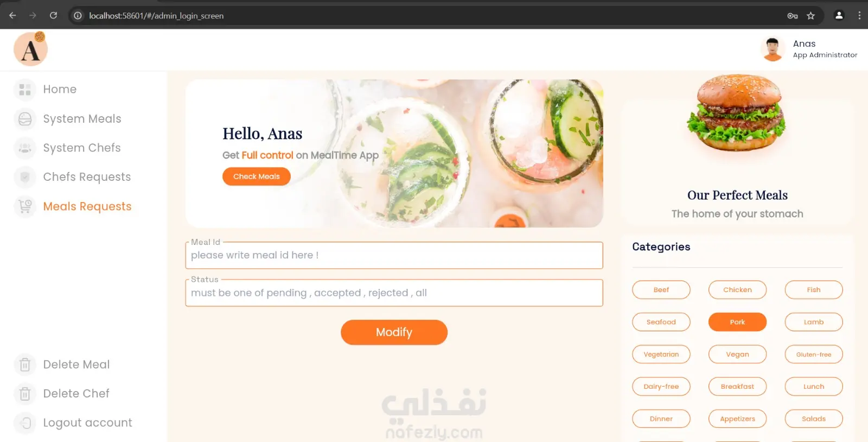The image size is (868, 442).
Task: Click into the Status text field
Action: [394, 293]
